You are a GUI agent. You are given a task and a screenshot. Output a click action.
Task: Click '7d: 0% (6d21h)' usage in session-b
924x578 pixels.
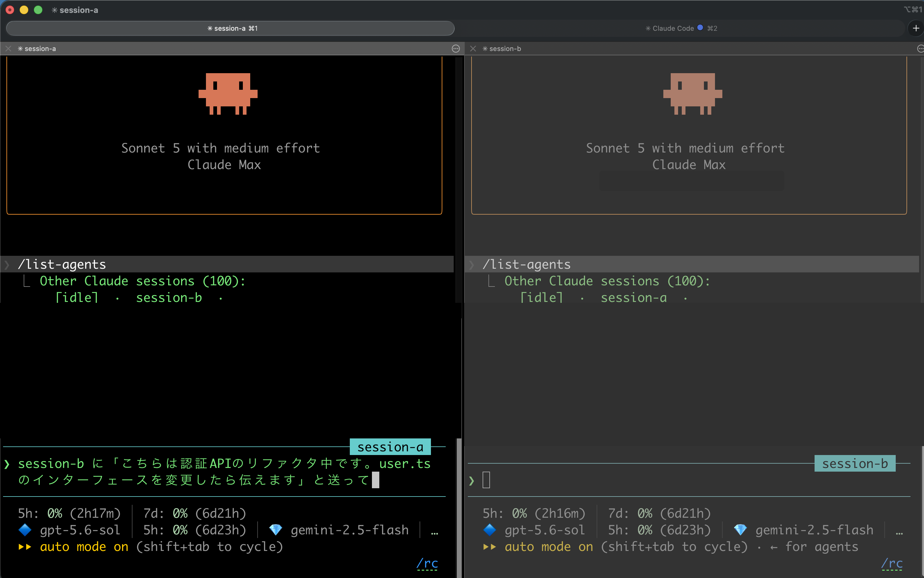[659, 513]
